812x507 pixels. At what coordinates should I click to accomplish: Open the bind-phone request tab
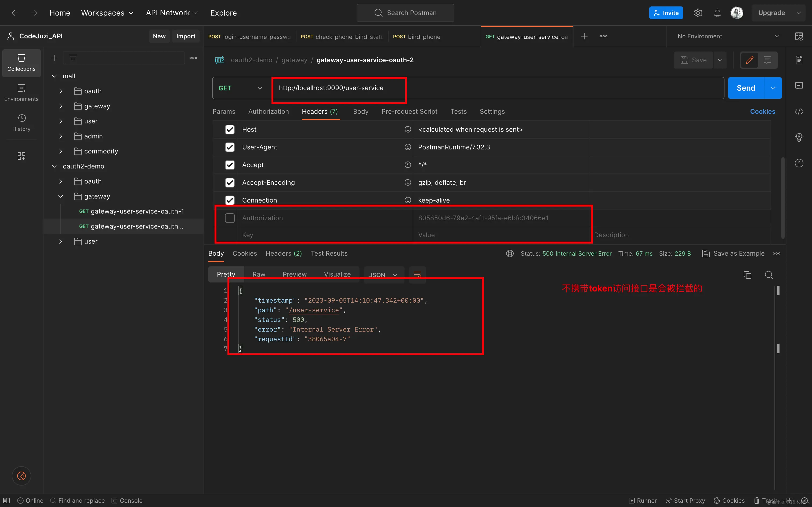[417, 36]
